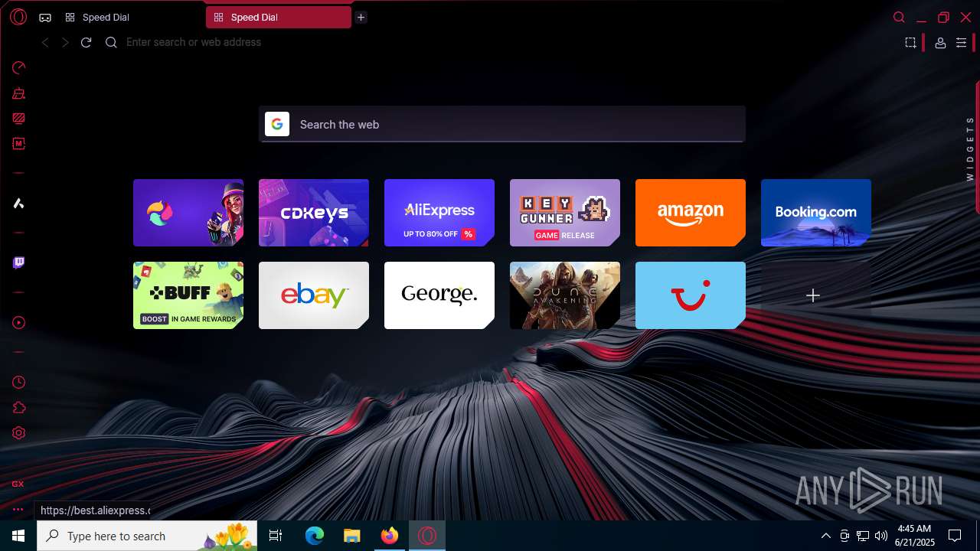The height and width of the screenshot is (551, 980).
Task: Open History clock icon in sidebar
Action: click(19, 383)
